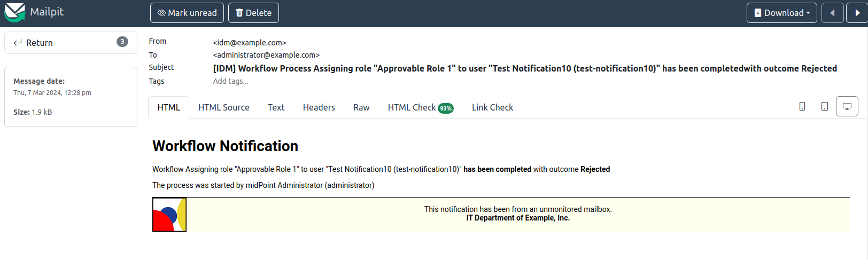
Task: Switch to desktop preview size
Action: pyautogui.click(x=847, y=106)
